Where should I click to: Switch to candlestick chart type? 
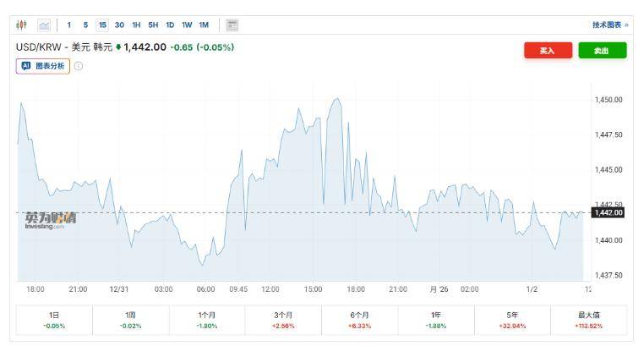(x=22, y=25)
